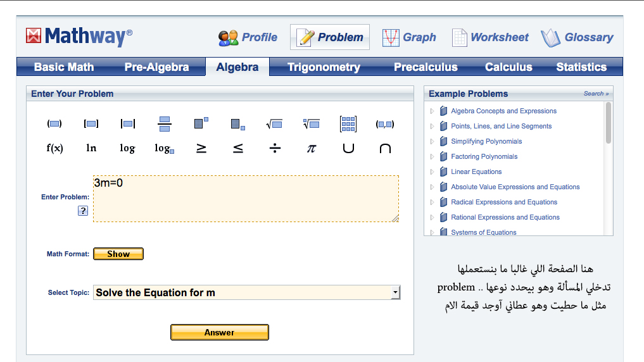Screen dimensions: 644x362
Task: Insert the matrix template symbol
Action: point(348,124)
